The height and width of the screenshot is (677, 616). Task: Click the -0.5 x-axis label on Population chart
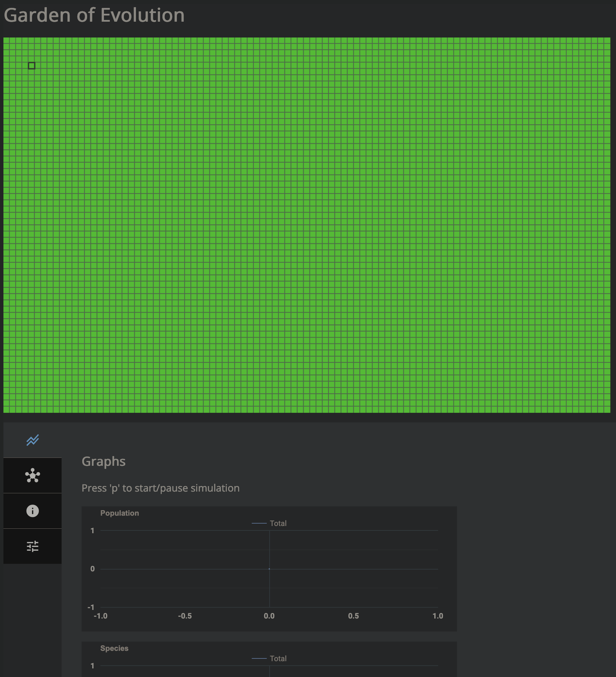pyautogui.click(x=185, y=616)
